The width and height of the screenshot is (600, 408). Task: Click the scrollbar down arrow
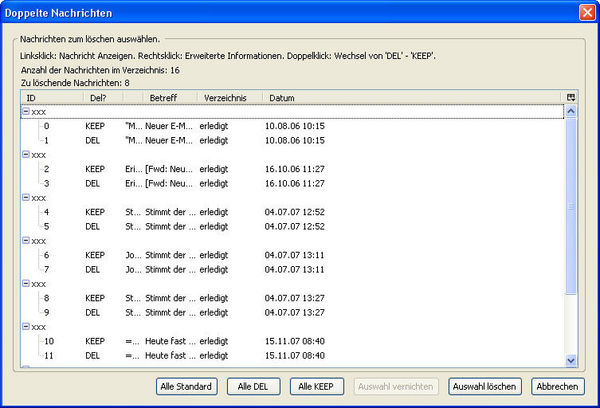pos(571,360)
